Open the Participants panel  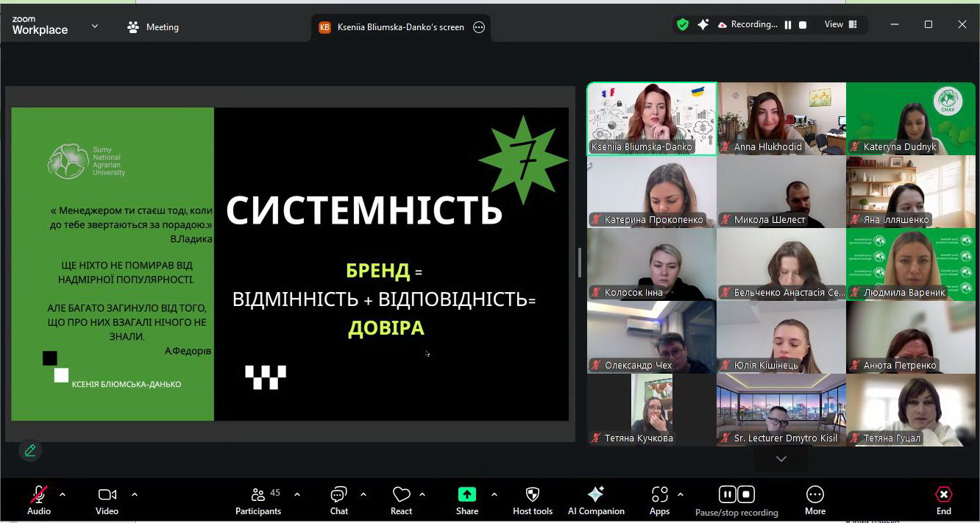(x=258, y=500)
